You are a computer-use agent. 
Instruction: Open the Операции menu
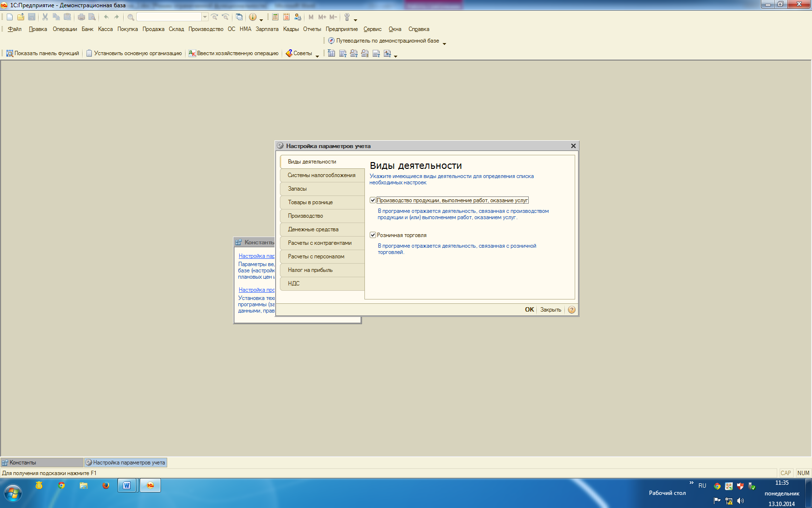(65, 29)
